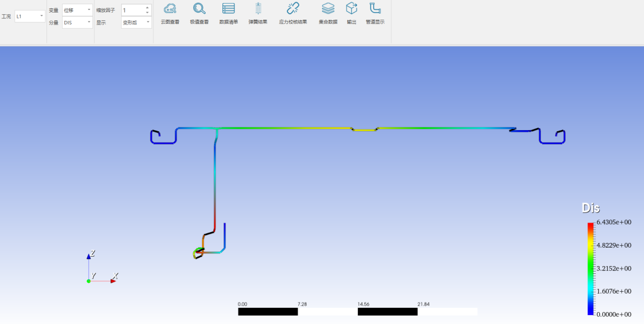The image size is (644, 324).
Task: Click the legend value 1.6076e+00
Action: [x=614, y=291]
